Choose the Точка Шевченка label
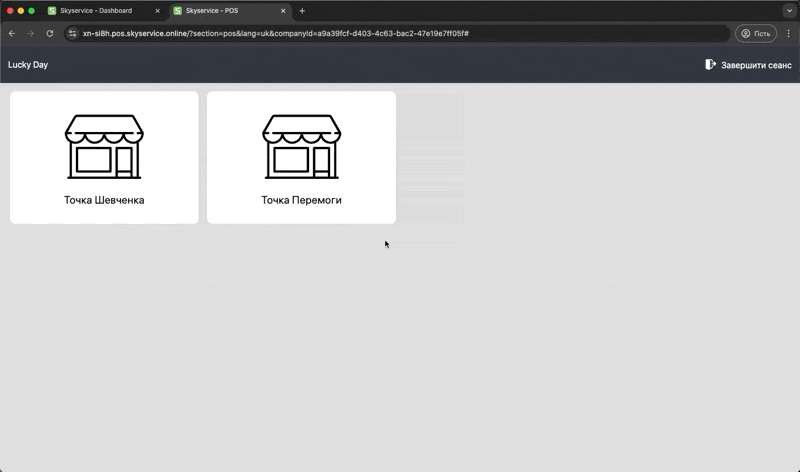800x472 pixels. (104, 200)
